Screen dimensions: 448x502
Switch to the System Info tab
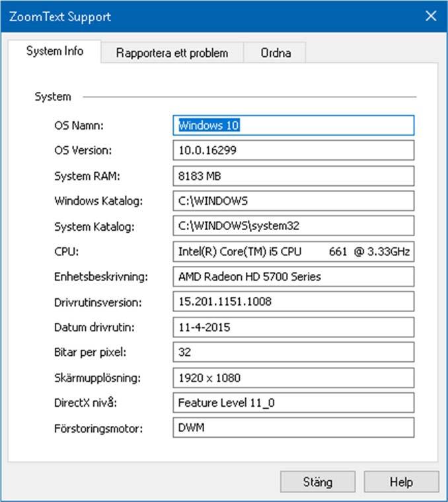pyautogui.click(x=55, y=51)
